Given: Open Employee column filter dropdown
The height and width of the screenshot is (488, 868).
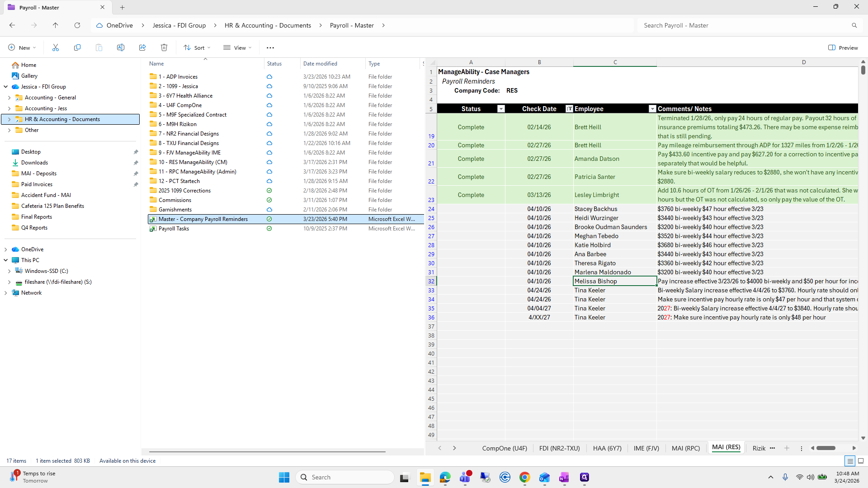Looking at the screenshot, I should pyautogui.click(x=652, y=109).
